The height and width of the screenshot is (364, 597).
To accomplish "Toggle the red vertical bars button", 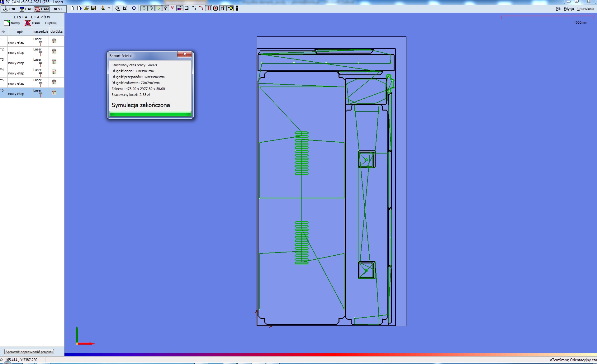I will click(x=208, y=8).
